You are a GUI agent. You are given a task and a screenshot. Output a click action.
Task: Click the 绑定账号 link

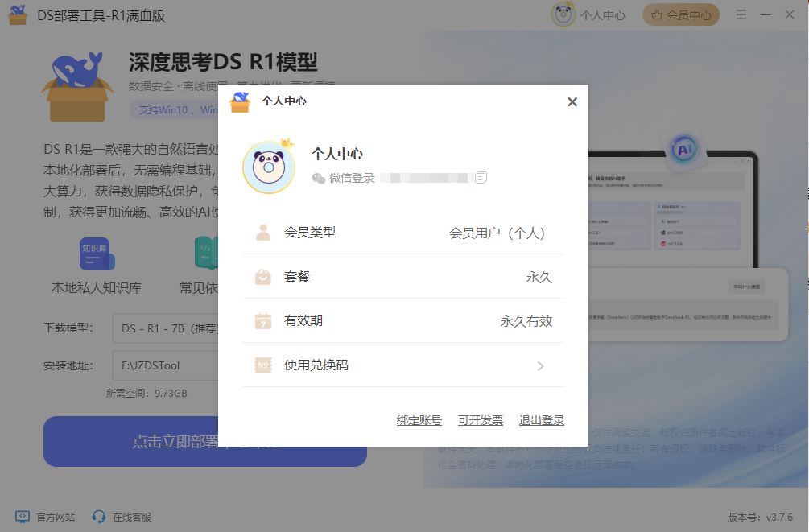point(419,421)
